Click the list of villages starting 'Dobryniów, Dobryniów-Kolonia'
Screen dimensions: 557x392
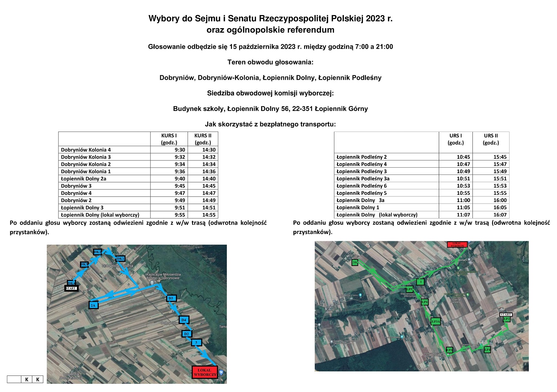pyautogui.click(x=270, y=78)
